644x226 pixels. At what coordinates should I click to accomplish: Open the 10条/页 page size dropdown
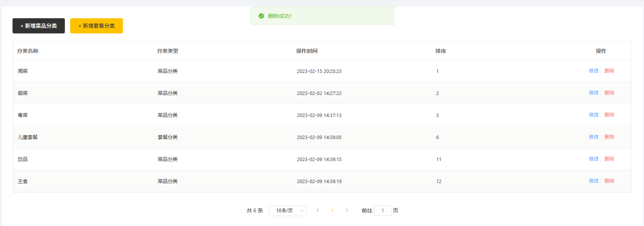tap(287, 210)
